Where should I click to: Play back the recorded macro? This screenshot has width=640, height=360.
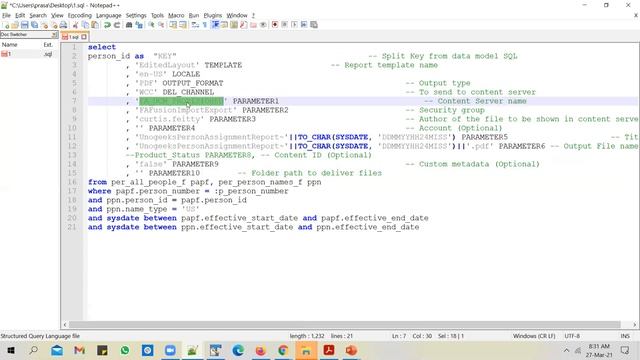294,25
